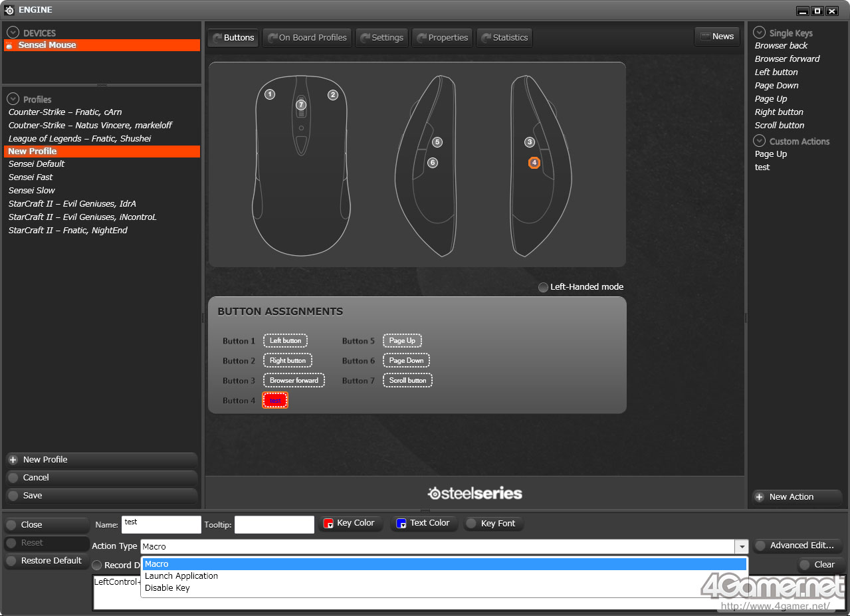850x616 pixels.
Task: Create a New Profile
Action: tap(102, 460)
